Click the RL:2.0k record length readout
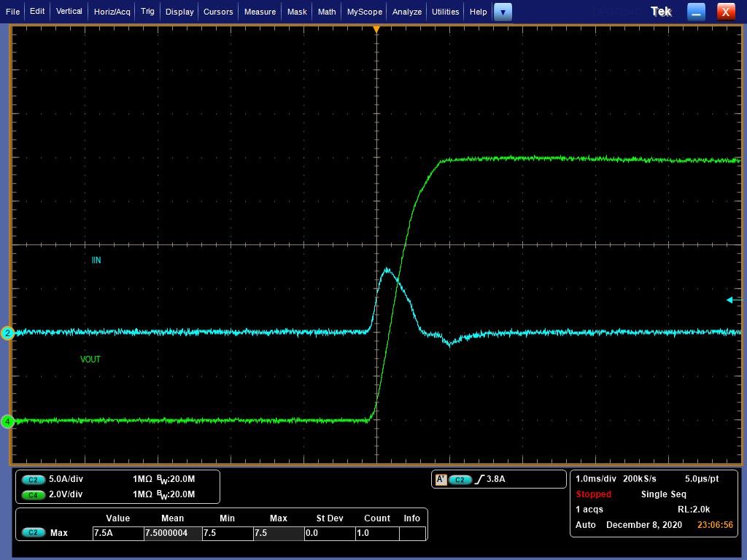Screen dimensions: 747x560 click(694, 510)
